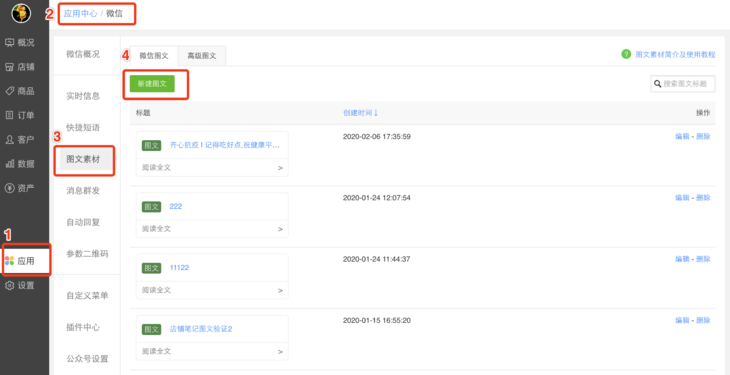
Task: Click the 设置 settings gear icon
Action: coord(10,286)
